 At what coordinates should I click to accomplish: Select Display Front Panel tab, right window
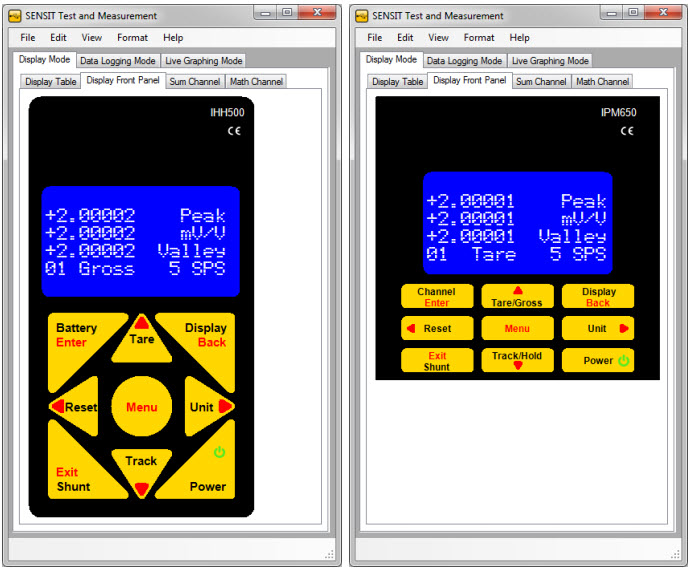coord(470,81)
